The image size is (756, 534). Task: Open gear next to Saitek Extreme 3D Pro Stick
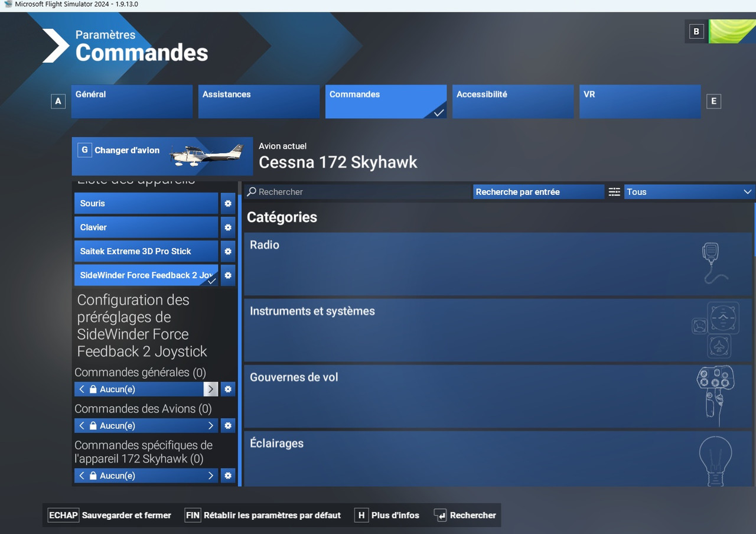[x=228, y=251]
